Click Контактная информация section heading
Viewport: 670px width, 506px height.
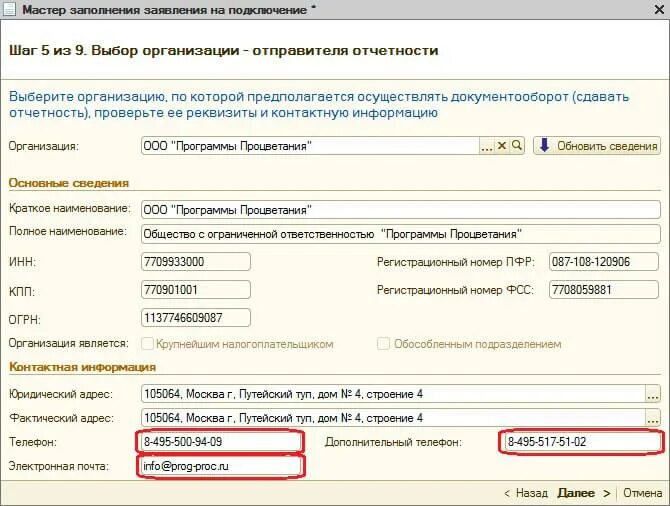[x=82, y=367]
